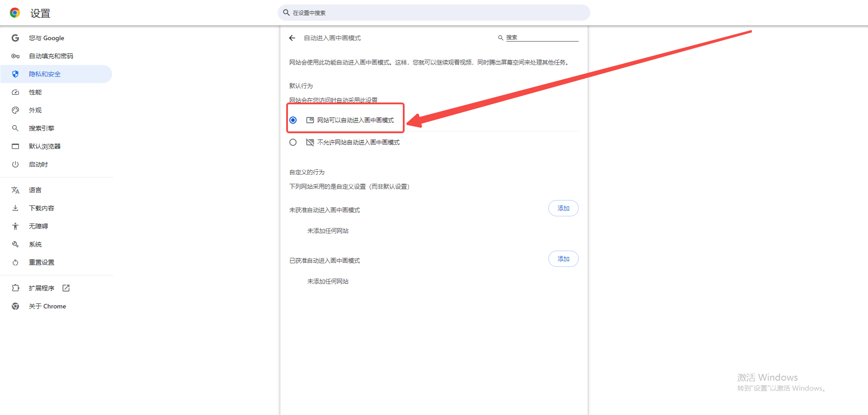Open 隐私和安全 settings
This screenshot has width=868, height=415.
tap(56, 74)
